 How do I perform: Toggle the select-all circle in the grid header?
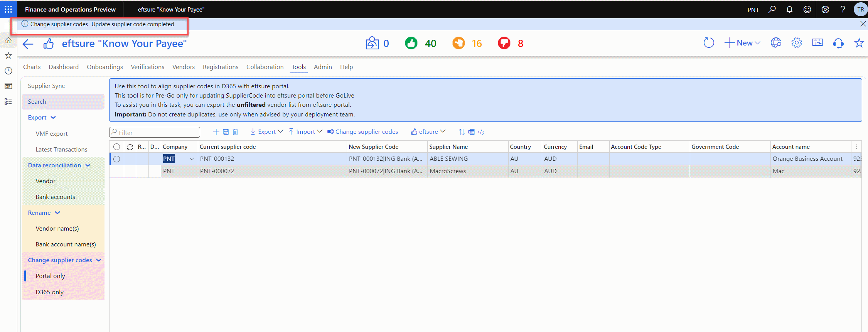pos(116,147)
